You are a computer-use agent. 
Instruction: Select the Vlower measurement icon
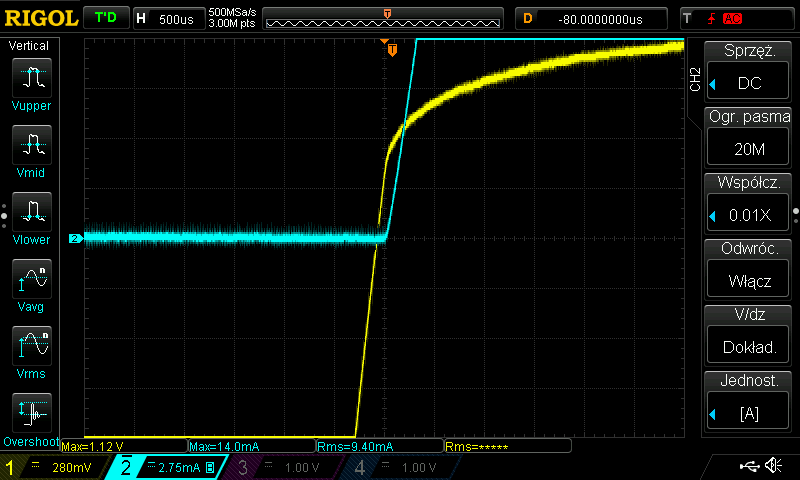coord(32,212)
